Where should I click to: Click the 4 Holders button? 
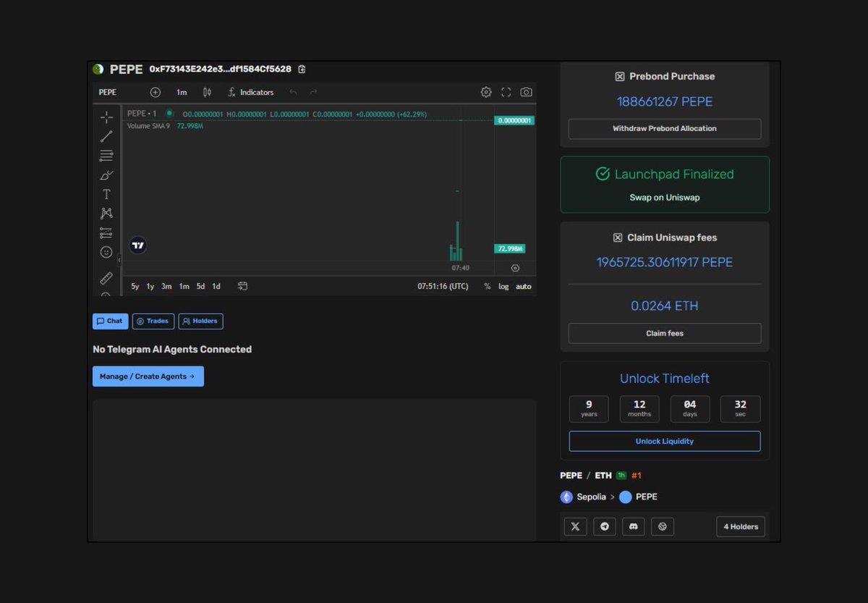(x=741, y=526)
